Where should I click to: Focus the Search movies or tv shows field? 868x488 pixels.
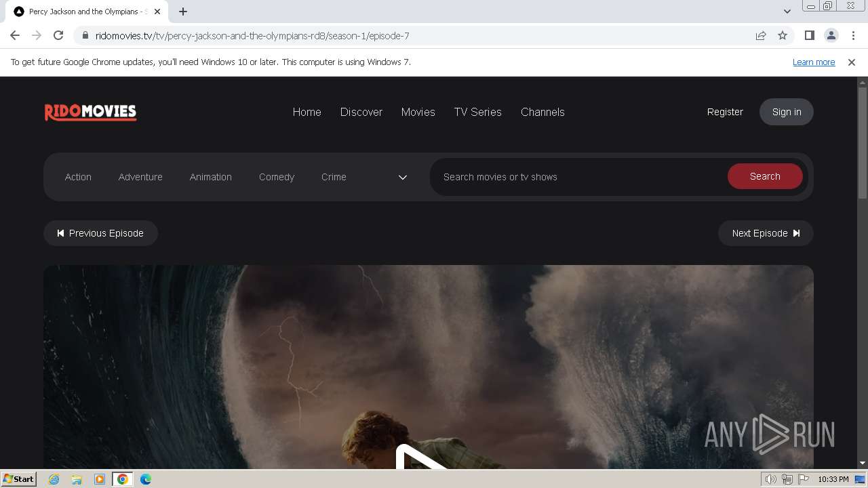pos(578,177)
